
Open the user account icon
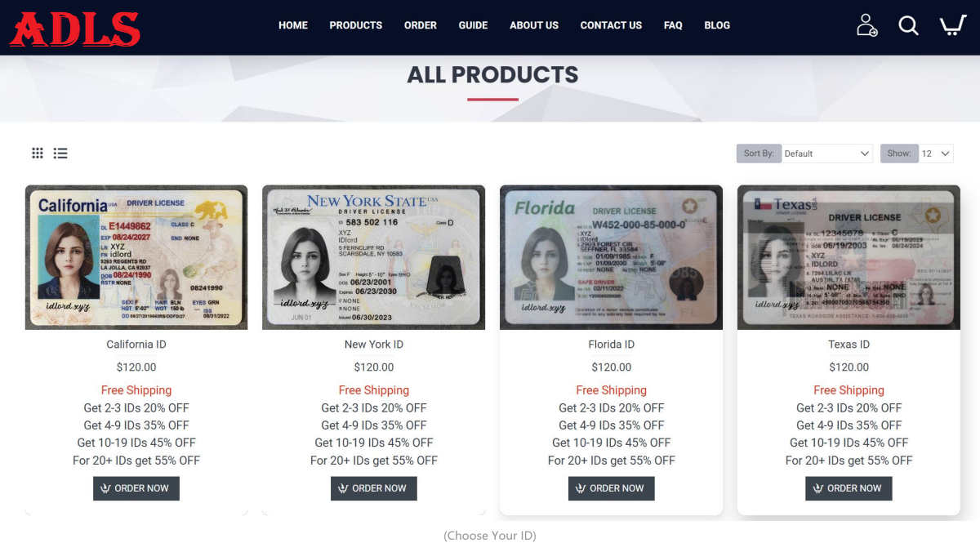866,25
